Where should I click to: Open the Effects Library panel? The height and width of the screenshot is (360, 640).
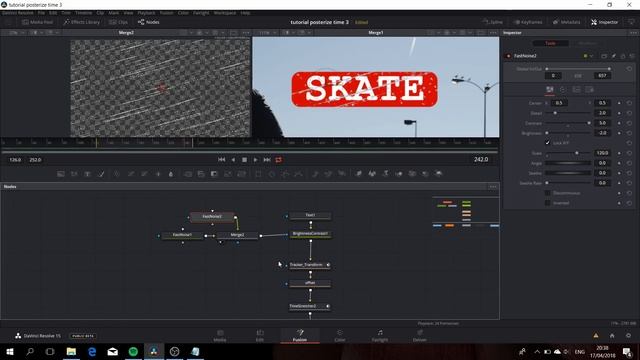point(82,22)
